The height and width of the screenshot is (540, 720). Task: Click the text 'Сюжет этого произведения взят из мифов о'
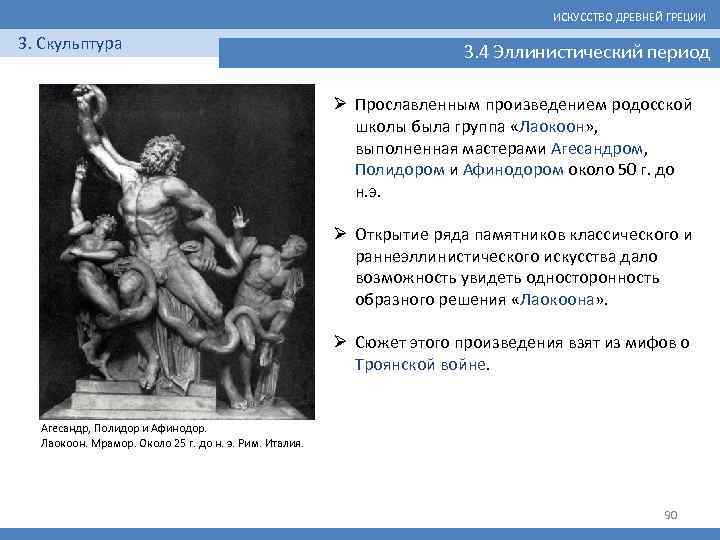[523, 343]
